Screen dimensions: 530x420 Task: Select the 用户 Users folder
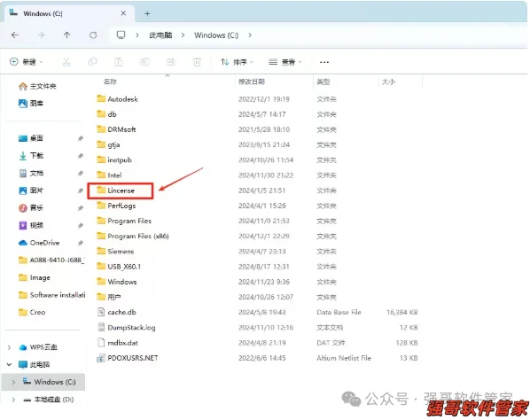(109, 297)
